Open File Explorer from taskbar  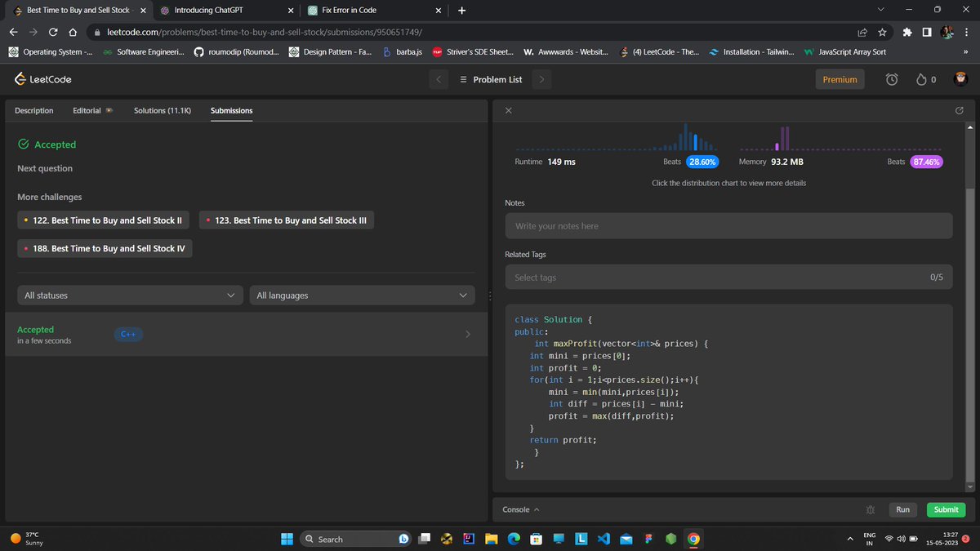click(x=491, y=539)
